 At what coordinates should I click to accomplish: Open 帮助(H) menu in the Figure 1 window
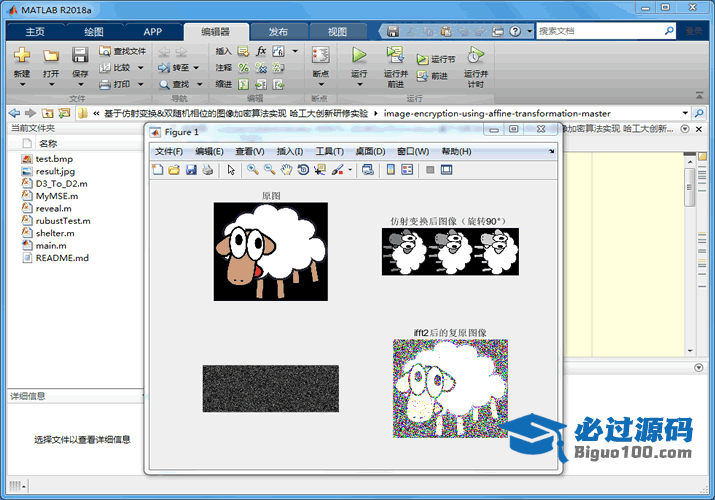coord(456,151)
